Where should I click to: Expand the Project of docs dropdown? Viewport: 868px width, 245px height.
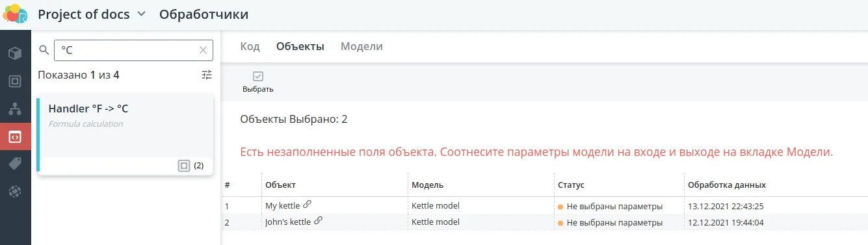tap(141, 14)
